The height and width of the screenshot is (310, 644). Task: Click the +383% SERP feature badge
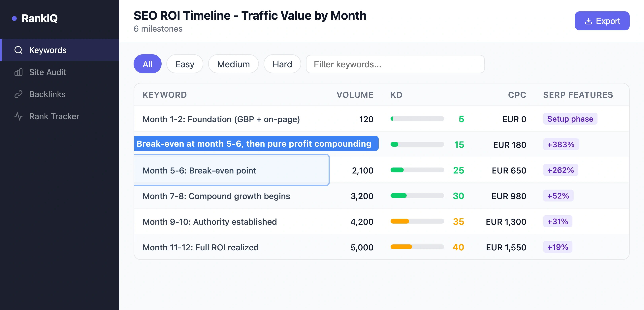click(x=561, y=144)
